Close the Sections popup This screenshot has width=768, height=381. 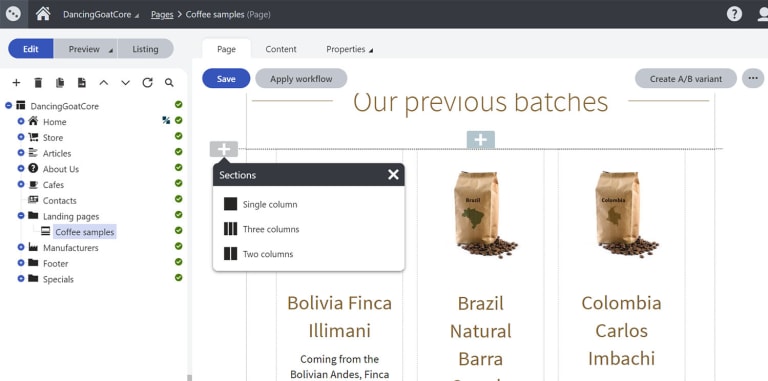point(393,174)
